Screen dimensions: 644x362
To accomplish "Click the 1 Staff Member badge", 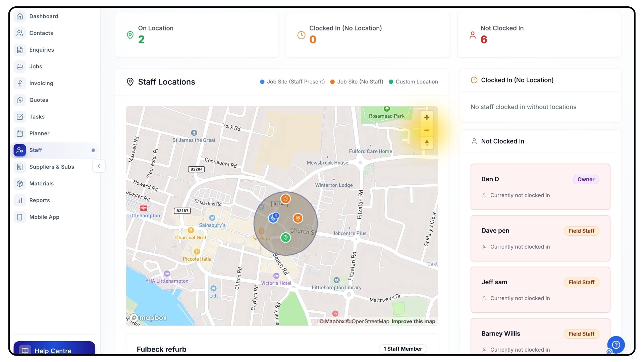I will (x=402, y=349).
